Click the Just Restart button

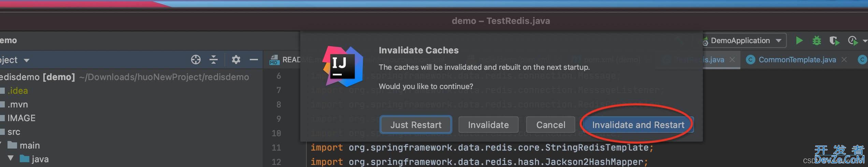pyautogui.click(x=416, y=125)
